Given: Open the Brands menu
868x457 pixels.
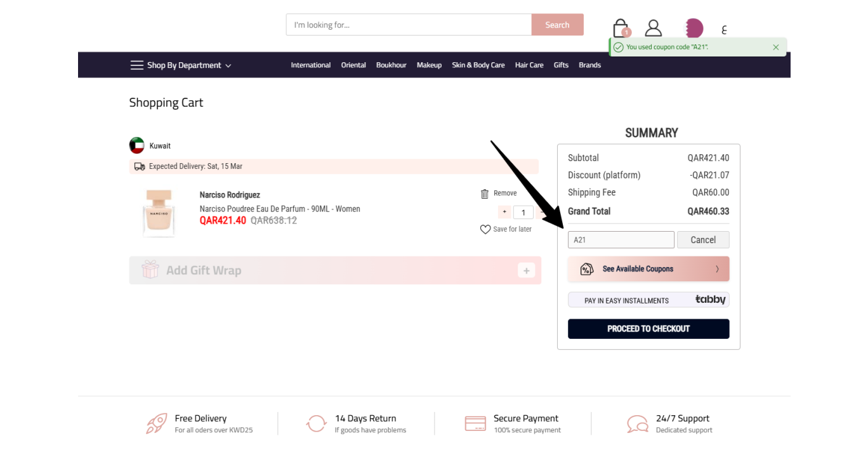Looking at the screenshot, I should 589,65.
